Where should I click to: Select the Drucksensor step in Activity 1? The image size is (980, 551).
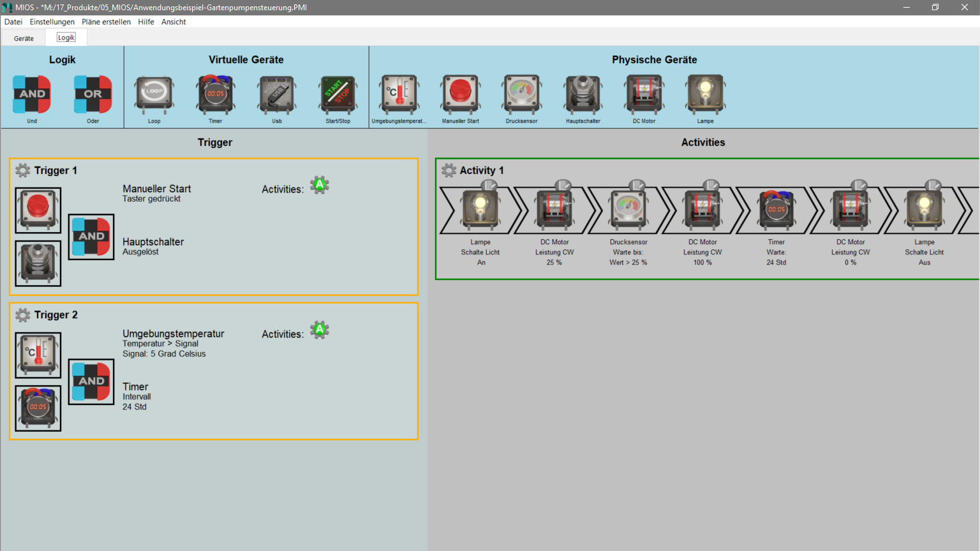(628, 210)
